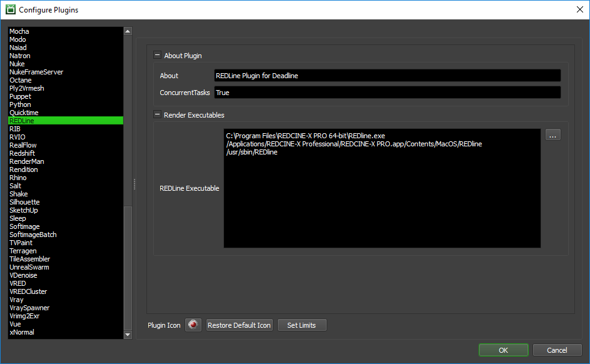The width and height of the screenshot is (590, 364).
Task: Select Ply2Vrmesh in the plugin list
Action: click(66, 88)
